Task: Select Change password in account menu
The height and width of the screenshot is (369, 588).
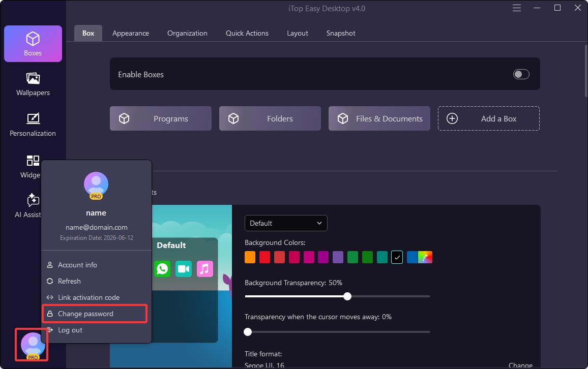Action: pos(85,314)
